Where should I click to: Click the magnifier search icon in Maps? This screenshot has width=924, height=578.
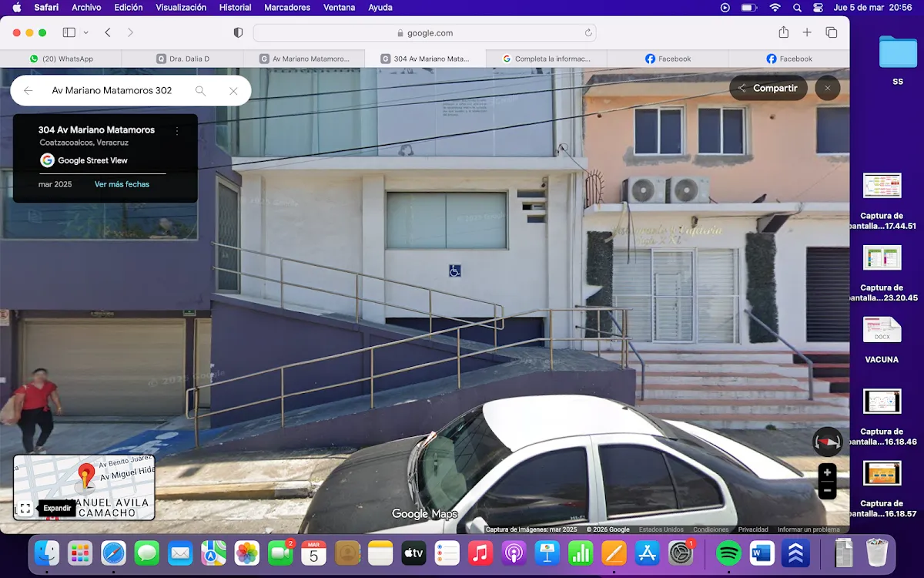coord(200,90)
